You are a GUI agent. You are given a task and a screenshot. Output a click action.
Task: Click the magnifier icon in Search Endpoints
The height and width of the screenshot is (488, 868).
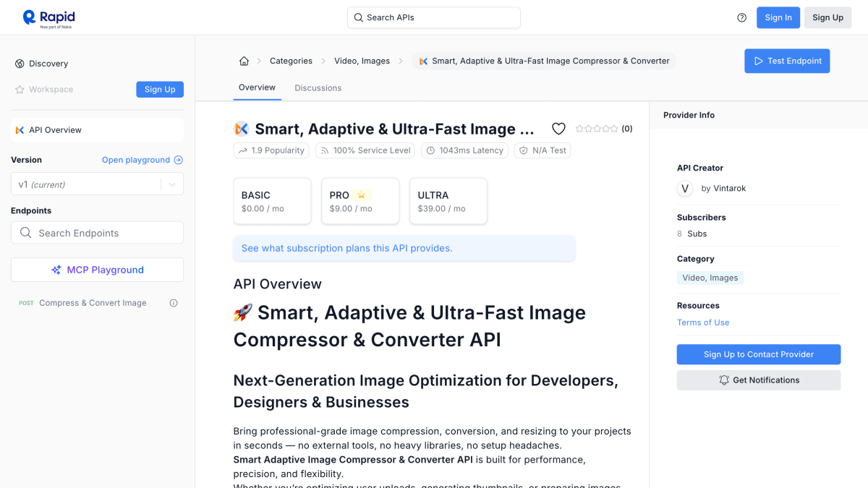26,233
